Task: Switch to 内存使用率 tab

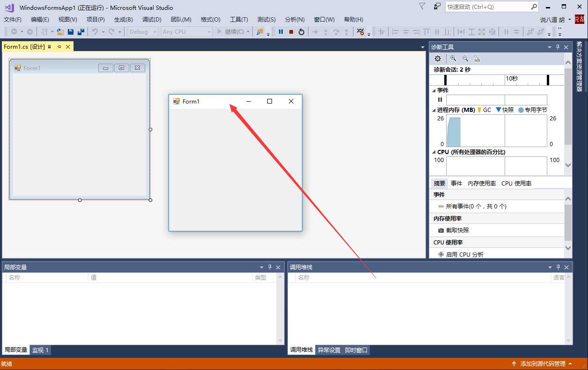Action: point(482,184)
